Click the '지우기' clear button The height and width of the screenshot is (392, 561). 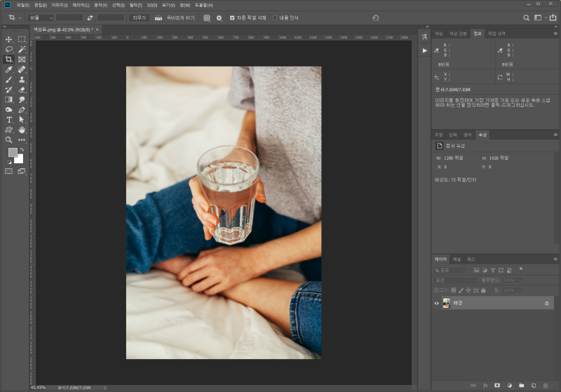(x=139, y=18)
